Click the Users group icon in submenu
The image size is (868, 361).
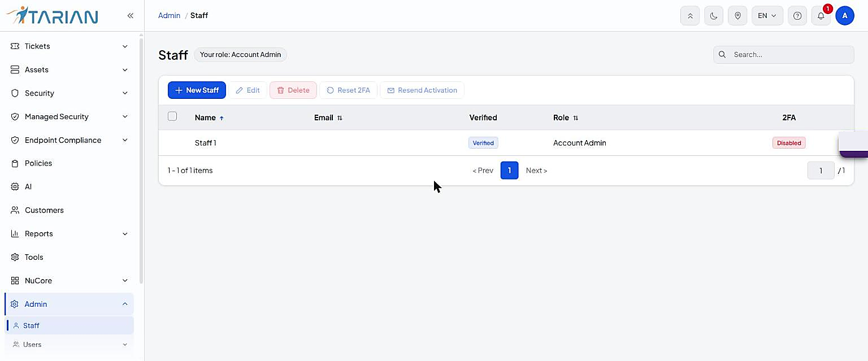coord(16,344)
